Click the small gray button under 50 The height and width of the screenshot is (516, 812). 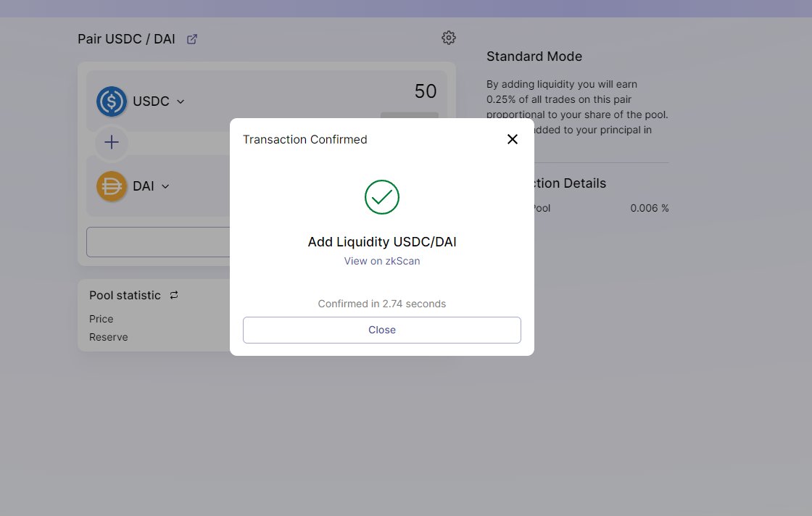(409, 115)
